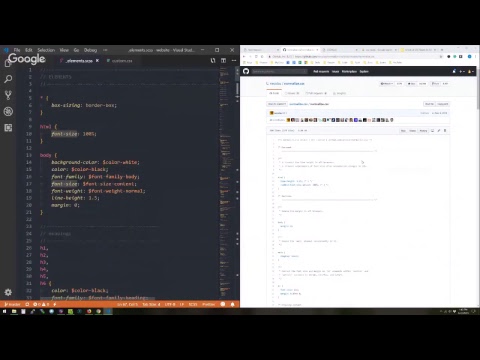Click the cursor line and column indicator
The width and height of the screenshot is (480, 360).
pyautogui.click(x=127, y=304)
